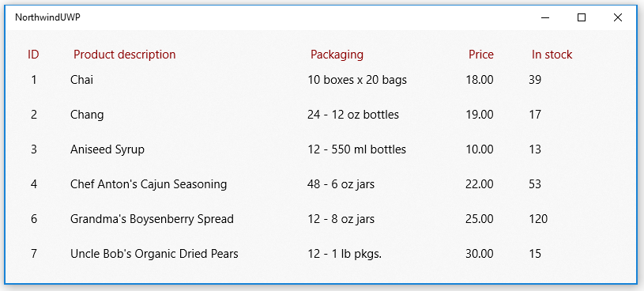The image size is (644, 291).
Task: Minimize the NorthwindUWP window
Action: (x=545, y=17)
